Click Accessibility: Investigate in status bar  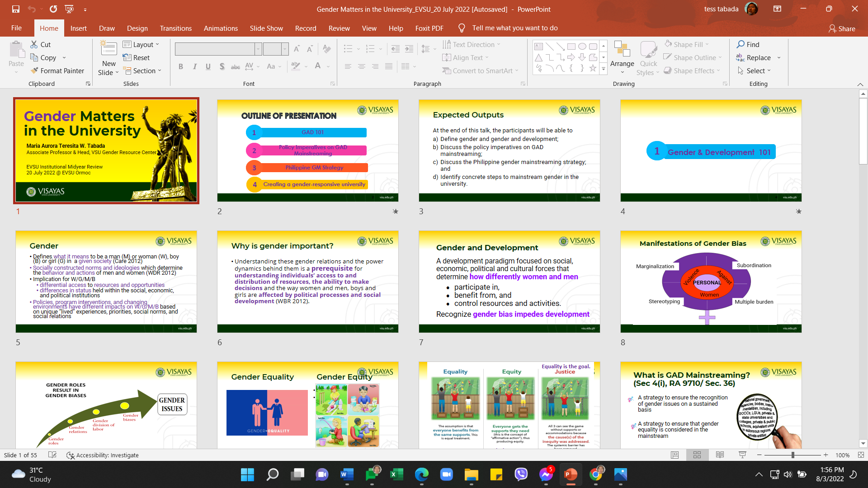[103, 455]
